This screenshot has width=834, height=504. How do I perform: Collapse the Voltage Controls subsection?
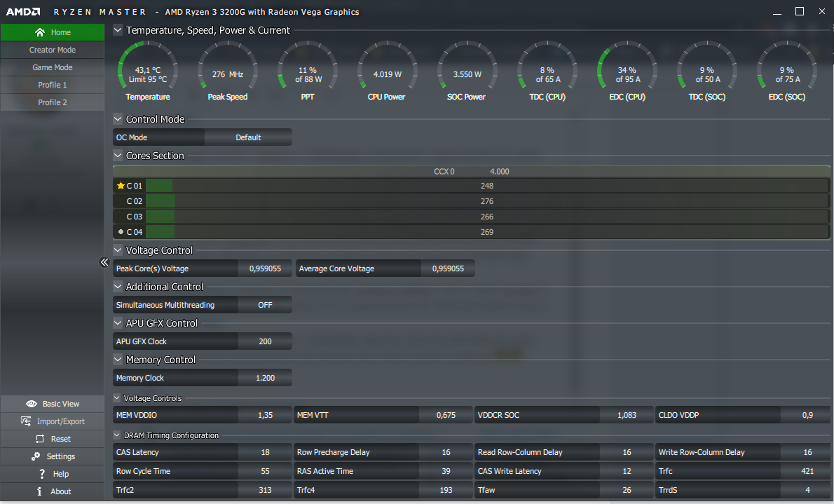click(x=117, y=398)
